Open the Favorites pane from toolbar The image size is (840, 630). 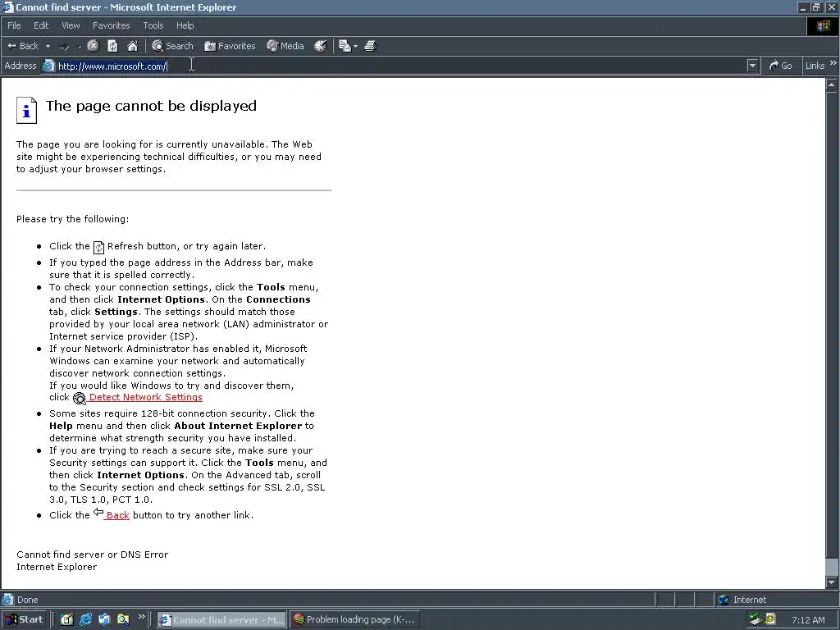point(230,46)
